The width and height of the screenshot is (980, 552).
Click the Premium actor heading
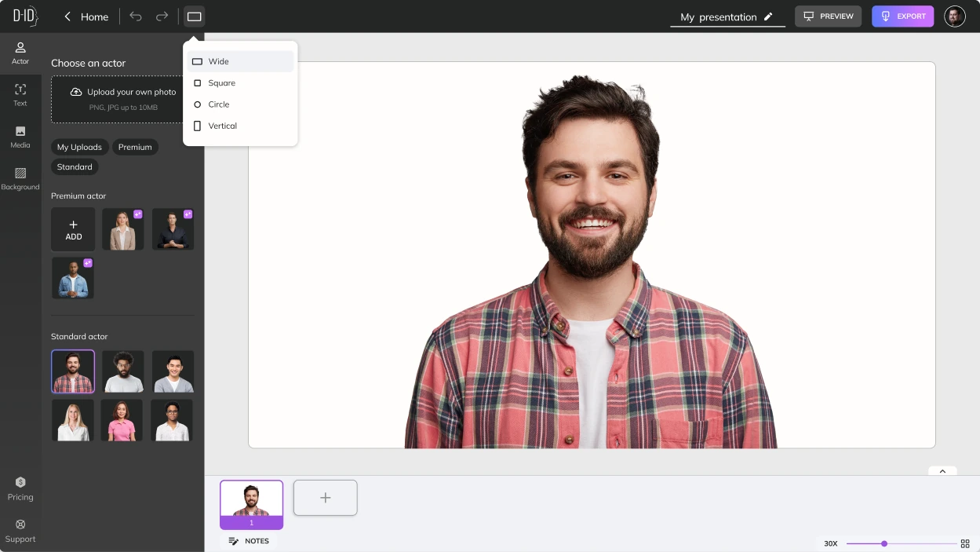pos(78,196)
